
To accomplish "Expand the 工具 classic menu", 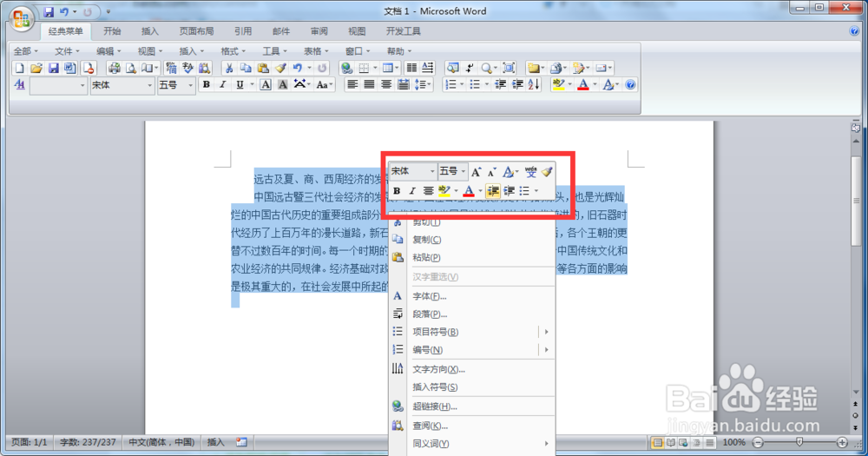I will (274, 51).
